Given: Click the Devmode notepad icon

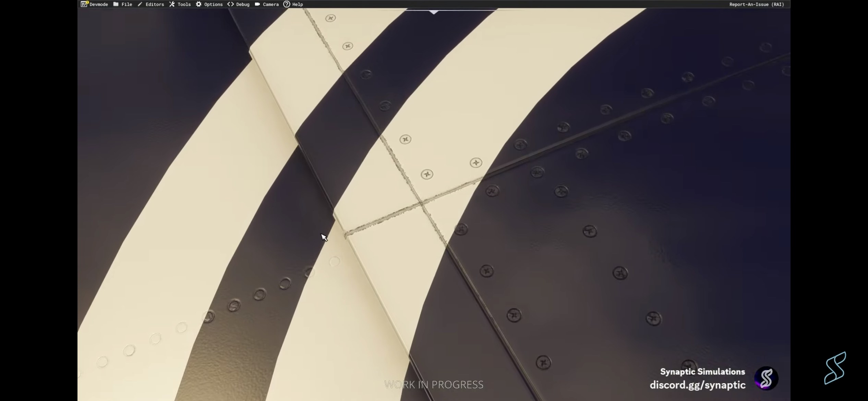Looking at the screenshot, I should (x=84, y=4).
